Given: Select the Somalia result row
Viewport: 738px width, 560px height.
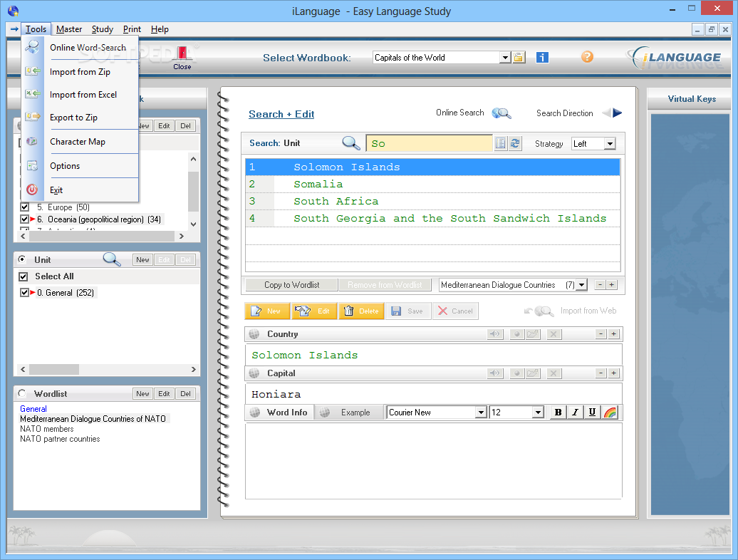Looking at the screenshot, I should click(x=432, y=184).
